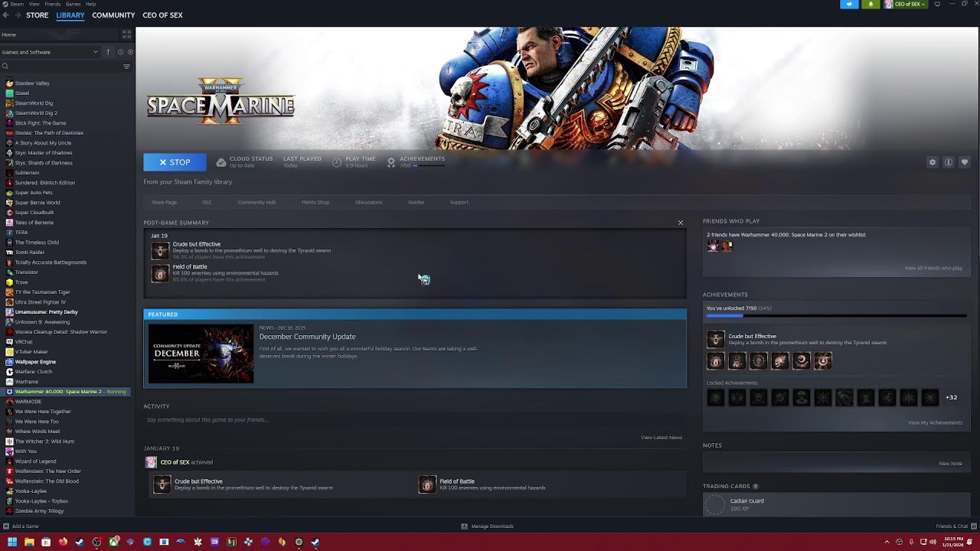This screenshot has height=551, width=980.
Task: Click the forward navigation arrow
Action: coord(16,15)
